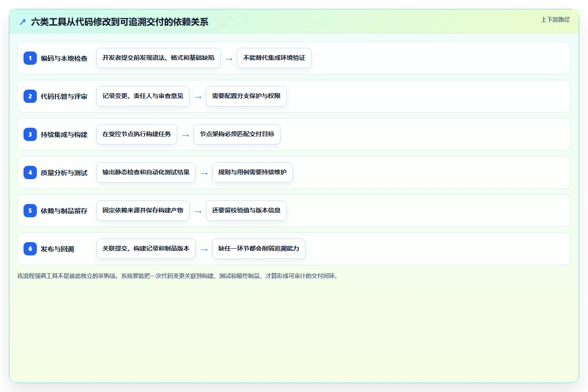The image size is (588, 392).
Task: Select the 固定依赖来源并保存构建产物 chip
Action: coord(143,211)
